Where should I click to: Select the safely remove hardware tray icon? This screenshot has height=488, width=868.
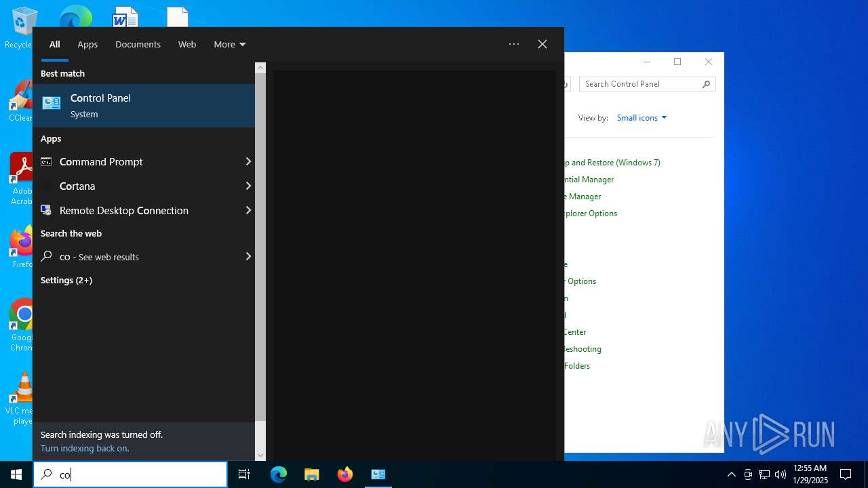tap(748, 474)
